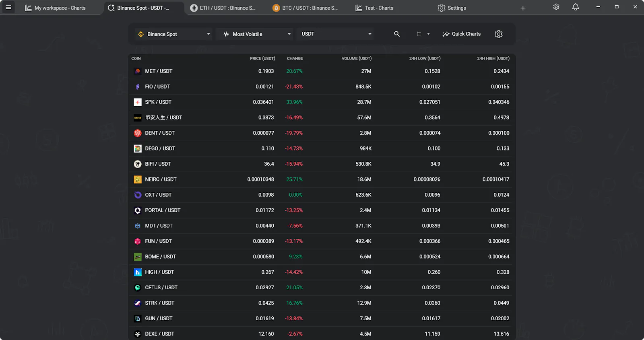Select the 币安人生 / USDT pair name
The width and height of the screenshot is (644, 340).
click(x=163, y=117)
